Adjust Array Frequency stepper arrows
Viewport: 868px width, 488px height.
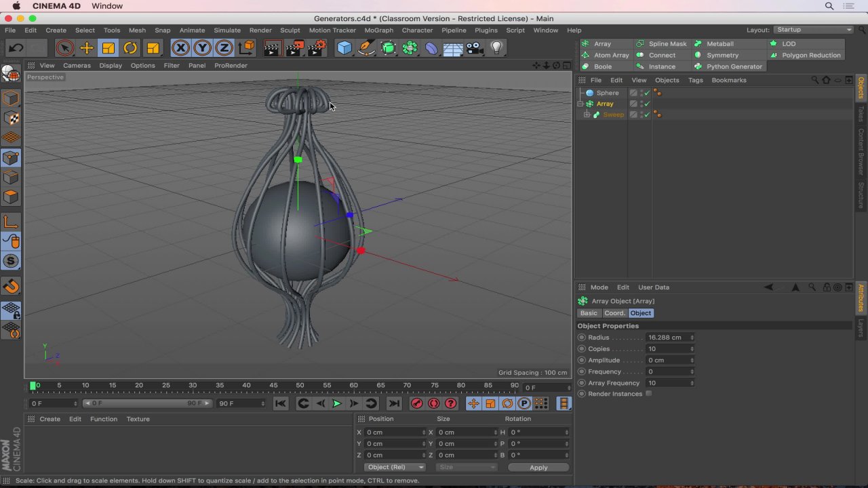[x=692, y=383]
